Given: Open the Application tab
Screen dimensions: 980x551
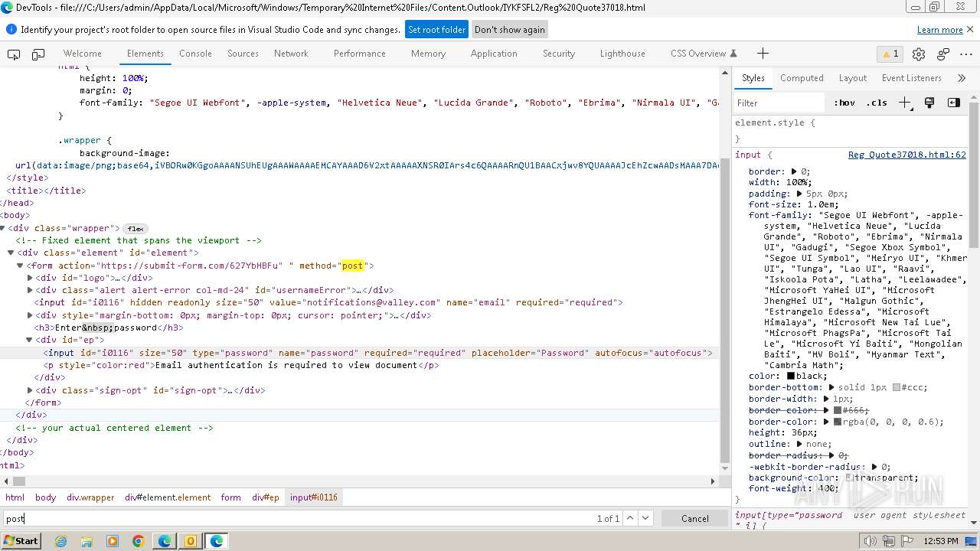Looking at the screenshot, I should (x=494, y=54).
